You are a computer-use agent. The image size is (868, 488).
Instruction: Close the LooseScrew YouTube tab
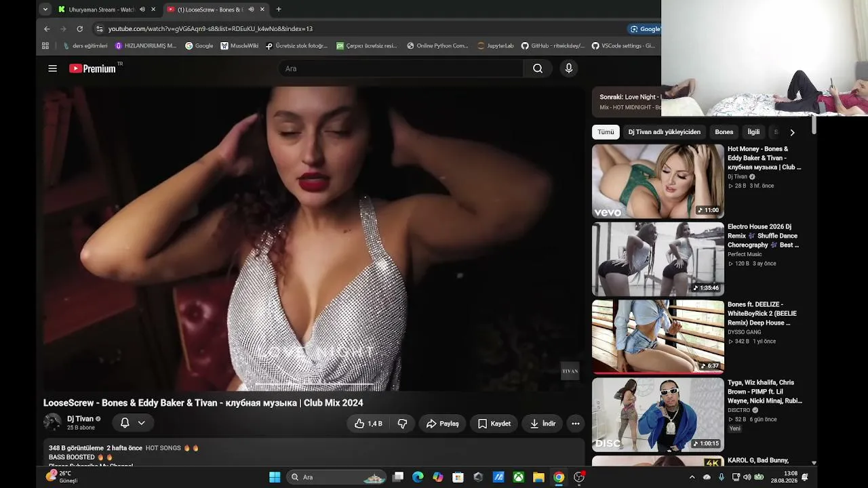pos(262,9)
